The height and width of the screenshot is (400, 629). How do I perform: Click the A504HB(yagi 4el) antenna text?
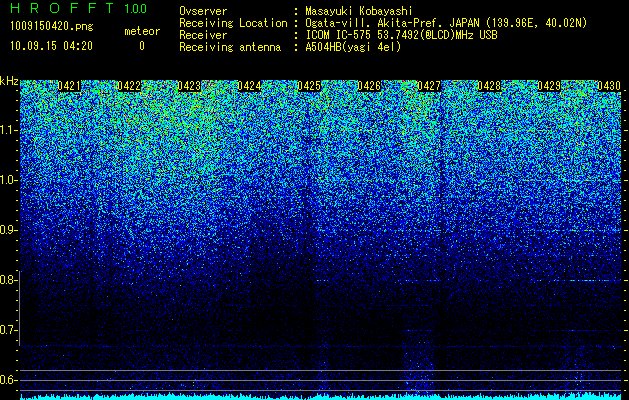click(x=353, y=47)
